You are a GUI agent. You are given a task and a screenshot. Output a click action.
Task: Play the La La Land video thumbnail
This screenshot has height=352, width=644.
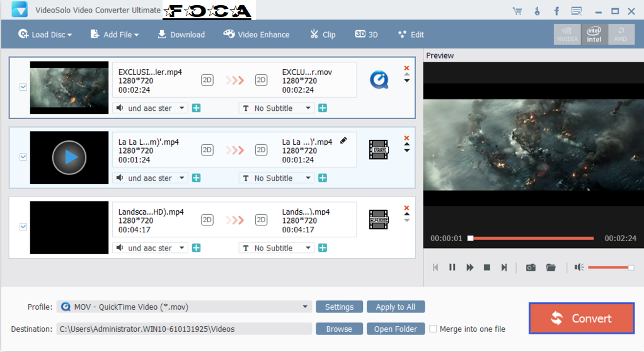(69, 157)
